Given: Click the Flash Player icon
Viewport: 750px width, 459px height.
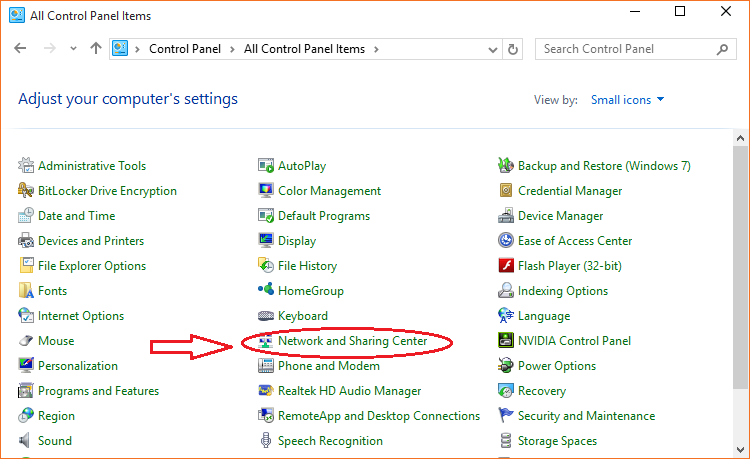Looking at the screenshot, I should point(506,265).
